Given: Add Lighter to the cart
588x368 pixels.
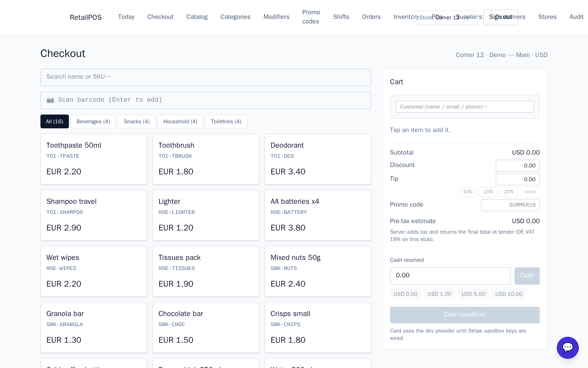Looking at the screenshot, I should [206, 216].
